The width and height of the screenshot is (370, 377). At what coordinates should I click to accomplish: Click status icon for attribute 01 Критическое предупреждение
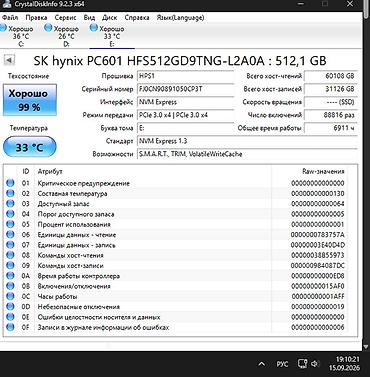[x=10, y=183]
